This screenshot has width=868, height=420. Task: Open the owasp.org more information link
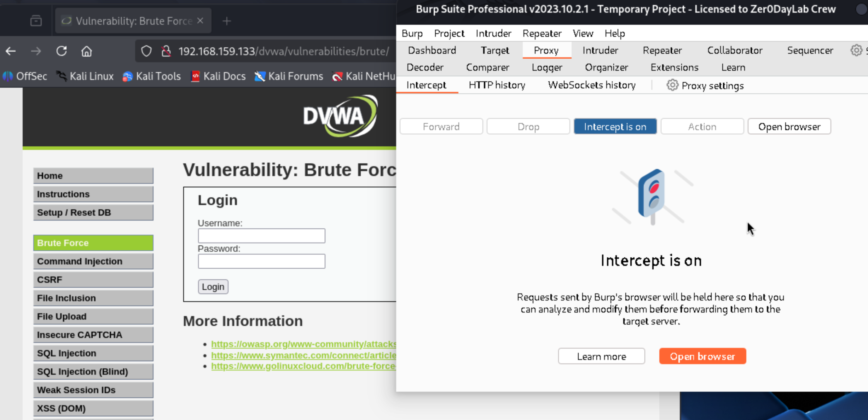click(303, 344)
